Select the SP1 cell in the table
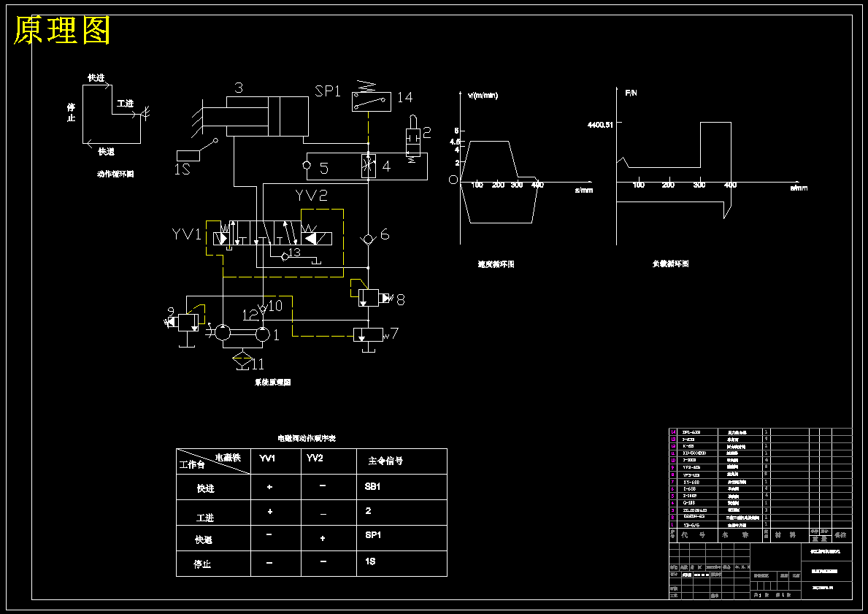 (x=373, y=535)
